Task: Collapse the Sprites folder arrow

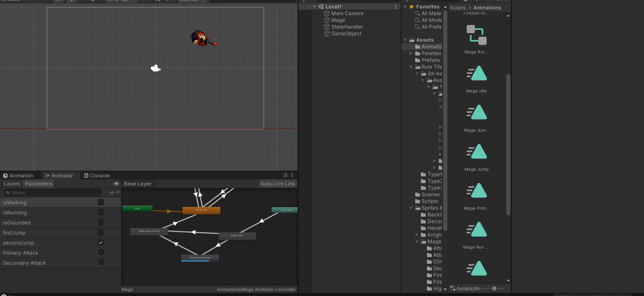Action: [x=411, y=208]
